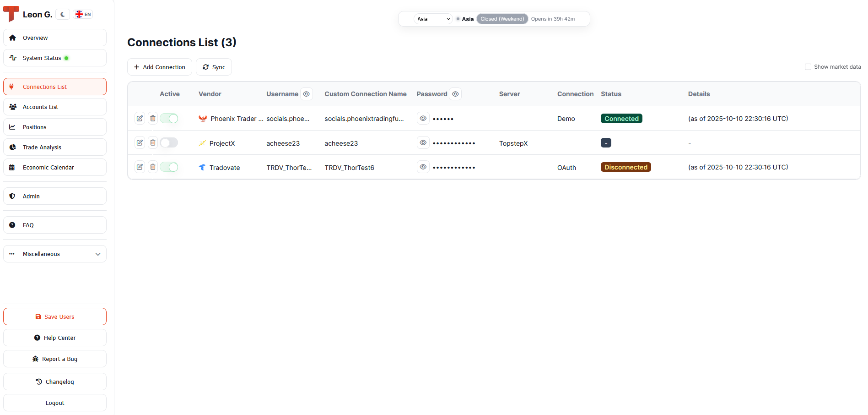Click the Report a Bug icon

click(36, 359)
